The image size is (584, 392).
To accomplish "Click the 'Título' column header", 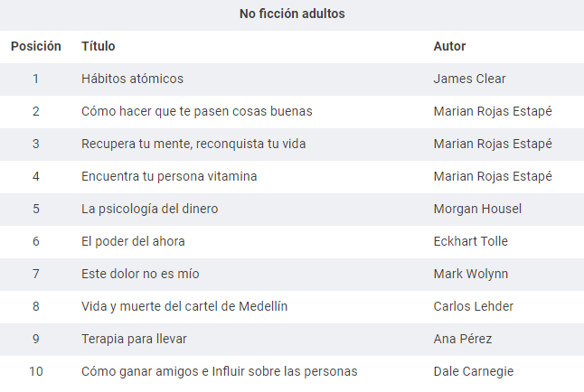I will click(x=99, y=46).
